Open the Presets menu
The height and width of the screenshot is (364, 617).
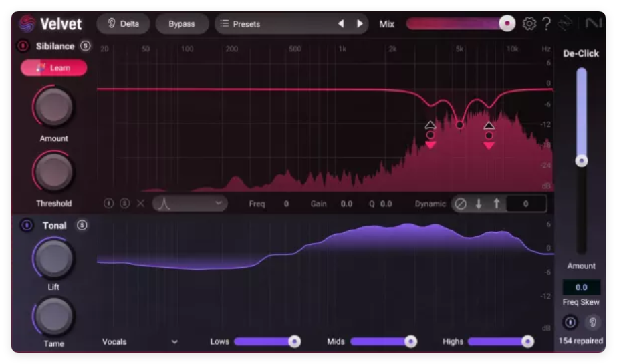click(x=240, y=24)
